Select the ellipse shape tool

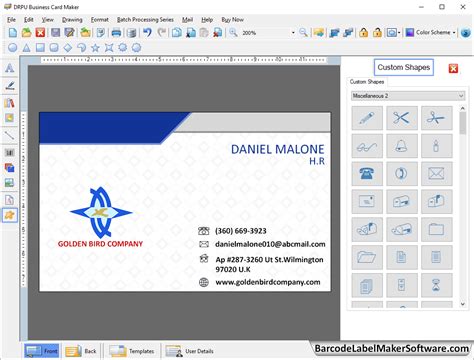pyautogui.click(x=13, y=48)
